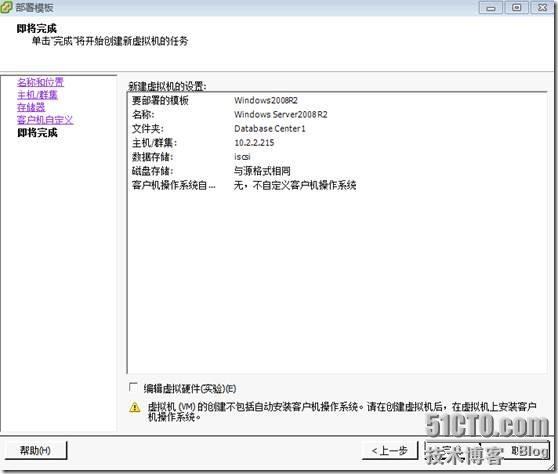Click the Database Center1 folder value
This screenshot has height=474, width=558.
[x=270, y=128]
